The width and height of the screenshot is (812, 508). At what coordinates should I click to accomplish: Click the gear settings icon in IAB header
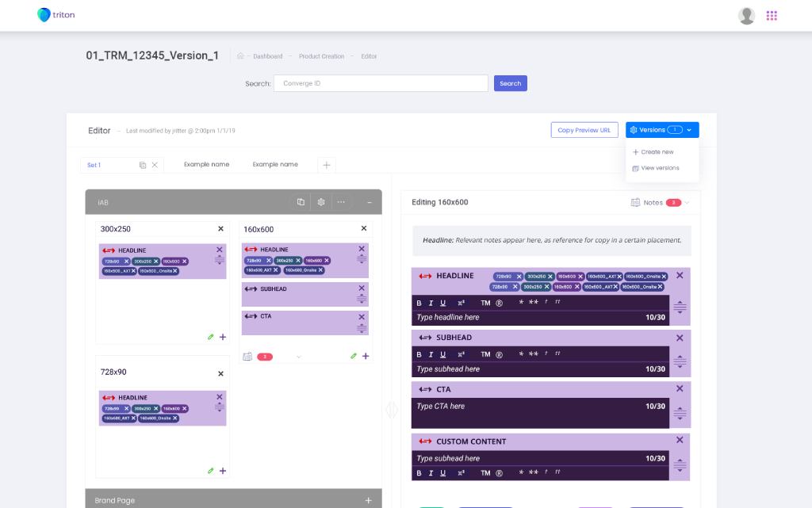pyautogui.click(x=321, y=202)
